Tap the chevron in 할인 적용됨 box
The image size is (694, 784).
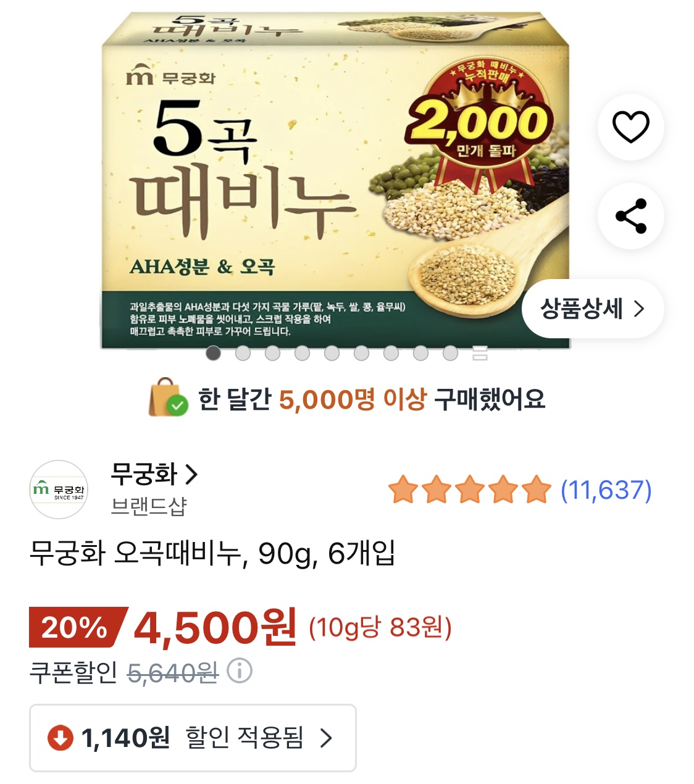pyautogui.click(x=326, y=738)
